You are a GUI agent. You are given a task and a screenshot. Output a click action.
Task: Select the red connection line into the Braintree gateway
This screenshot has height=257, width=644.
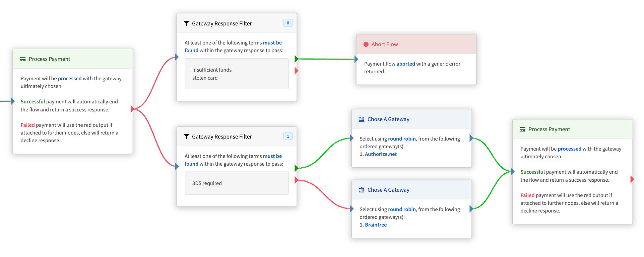pyautogui.click(x=323, y=195)
